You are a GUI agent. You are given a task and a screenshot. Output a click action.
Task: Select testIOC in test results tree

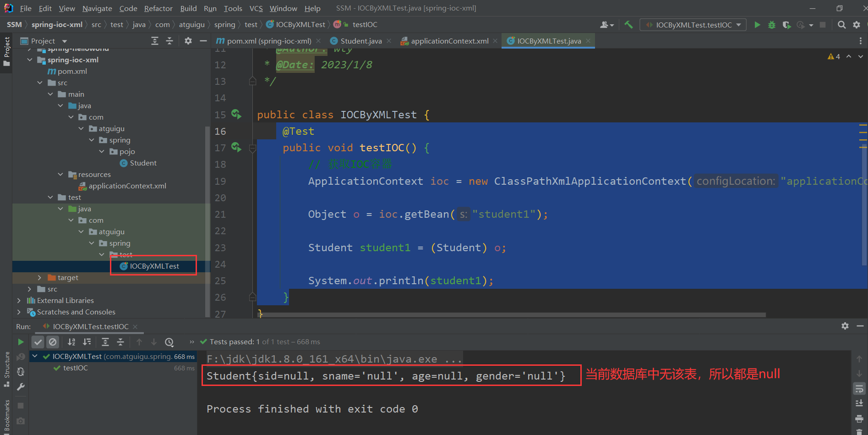point(75,368)
